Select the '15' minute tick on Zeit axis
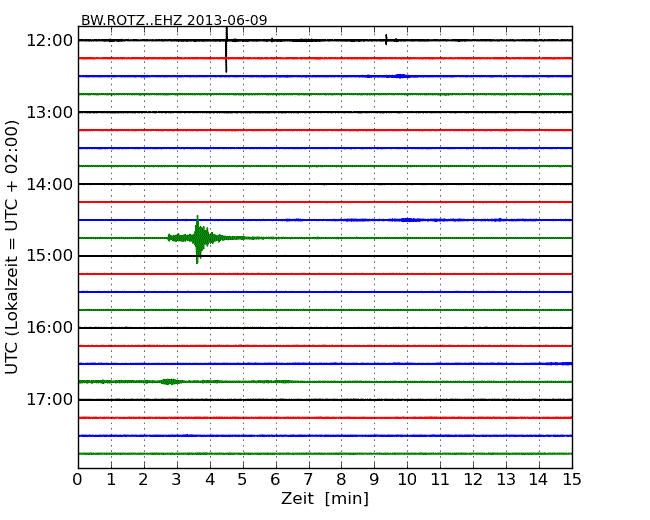 [x=572, y=480]
